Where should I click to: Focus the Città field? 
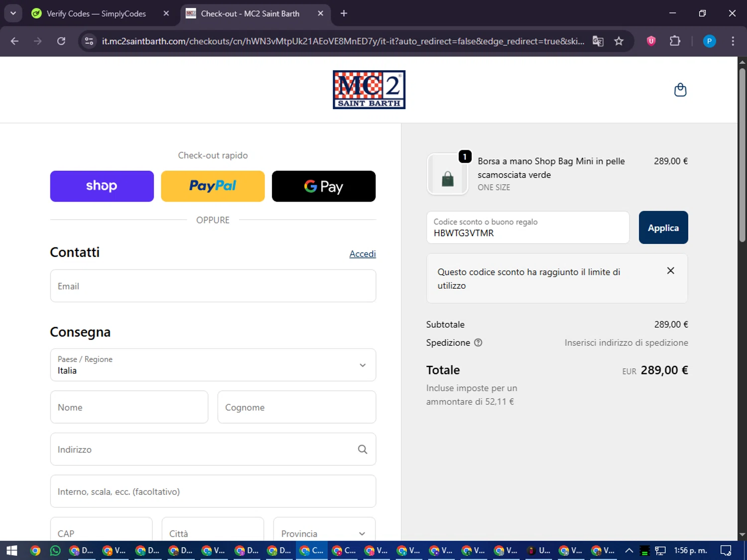point(213,529)
